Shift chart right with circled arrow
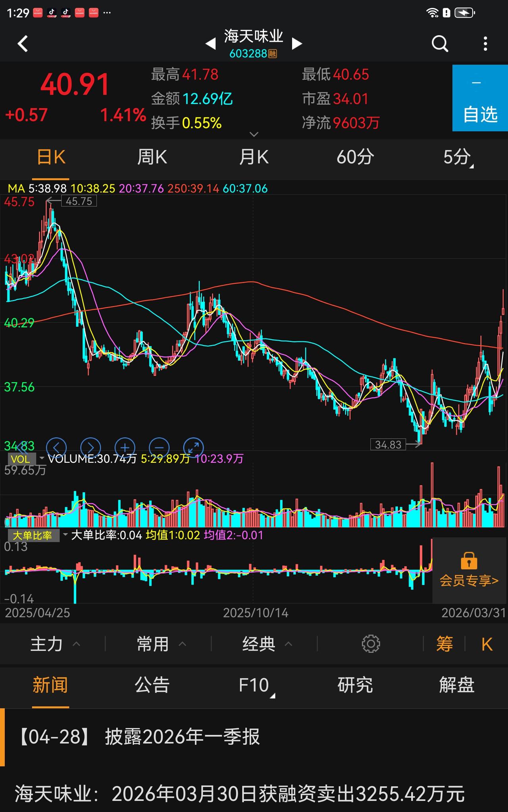The image size is (508, 812). coord(90,448)
